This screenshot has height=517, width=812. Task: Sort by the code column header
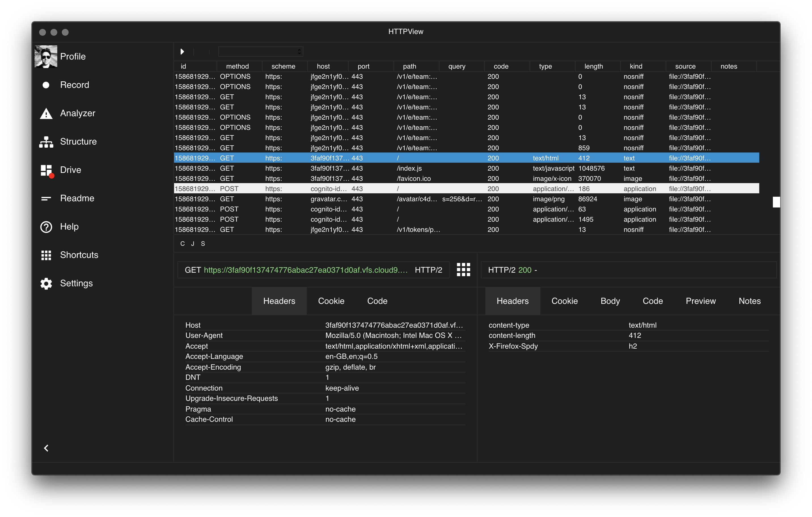[x=507, y=66]
